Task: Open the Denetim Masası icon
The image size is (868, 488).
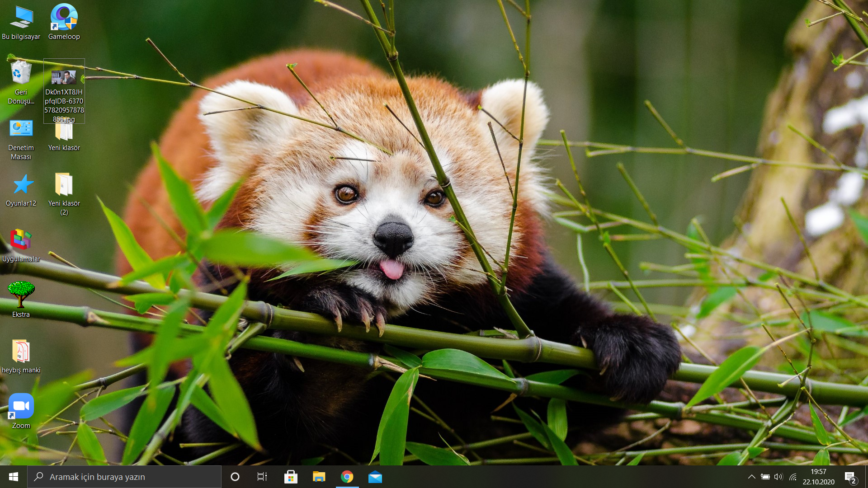Action: 21,139
